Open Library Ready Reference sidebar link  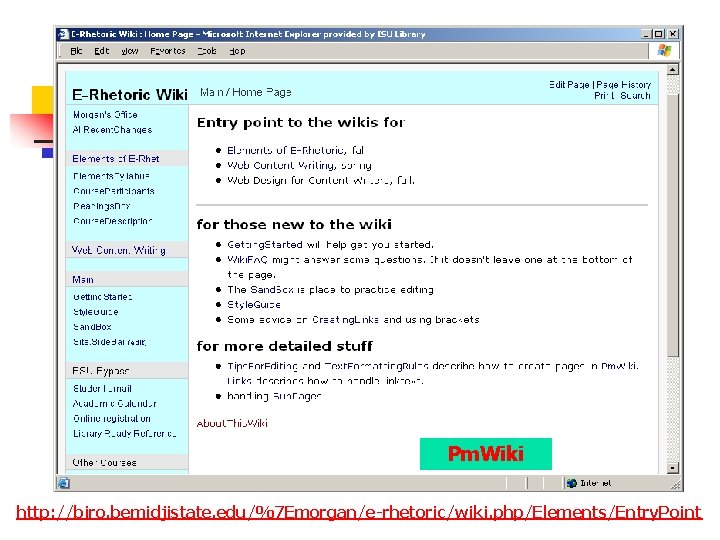[x=124, y=434]
